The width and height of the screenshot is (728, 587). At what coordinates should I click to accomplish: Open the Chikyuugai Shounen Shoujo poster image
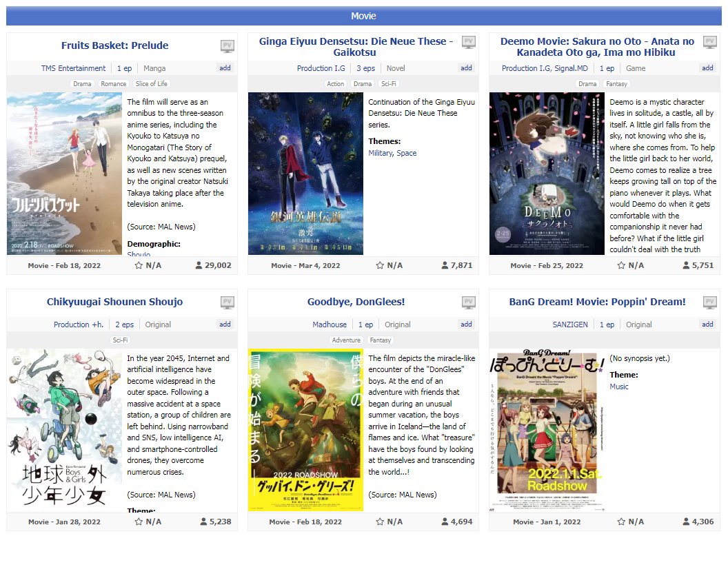click(x=64, y=430)
